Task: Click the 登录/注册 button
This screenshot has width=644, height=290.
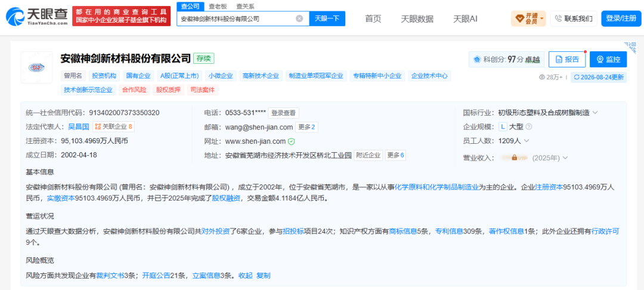Action: coord(621,18)
